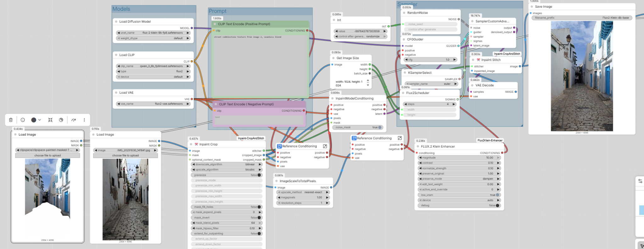The width and height of the screenshot is (644, 249).
Task: Increase steps value in Flux2Scheduler
Action: pos(454,104)
